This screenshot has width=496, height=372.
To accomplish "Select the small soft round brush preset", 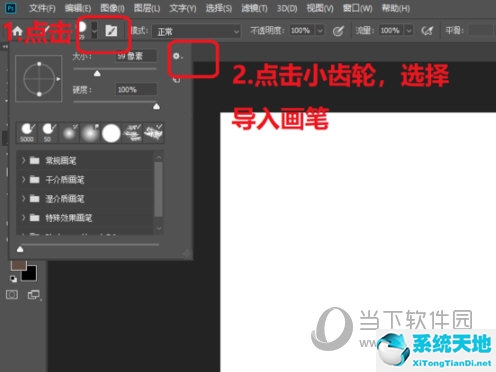I will click(x=69, y=133).
